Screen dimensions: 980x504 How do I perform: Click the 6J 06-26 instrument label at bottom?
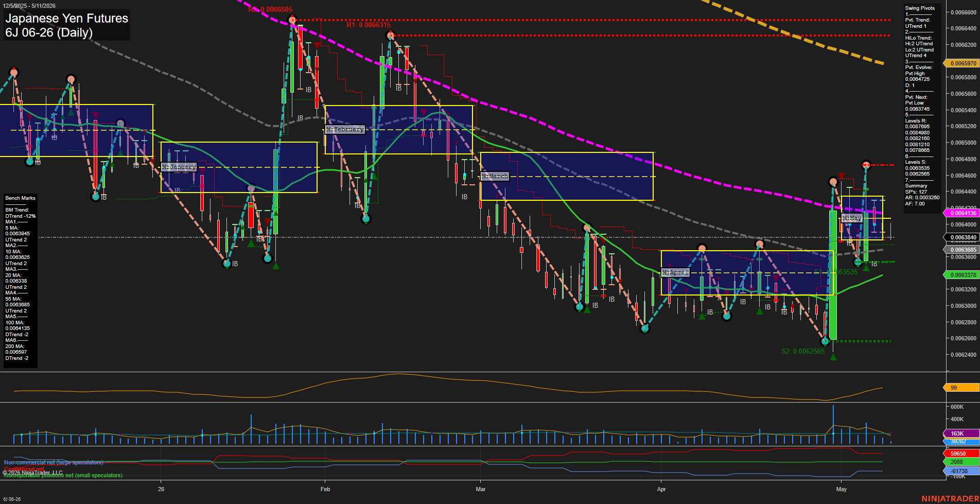coord(12,499)
